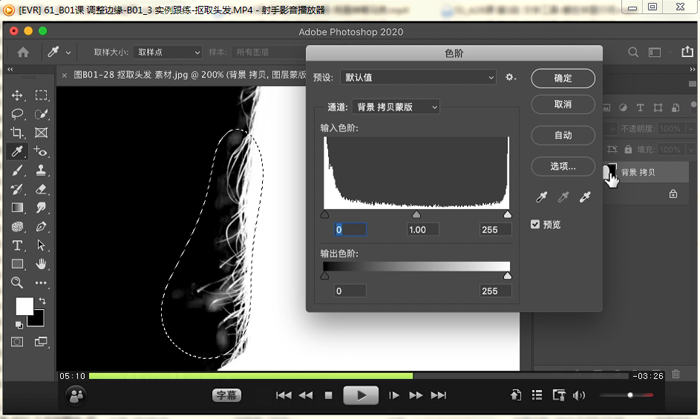Select the Zoom tool in toolbar
Image resolution: width=700 pixels, height=419 pixels.
(17, 283)
